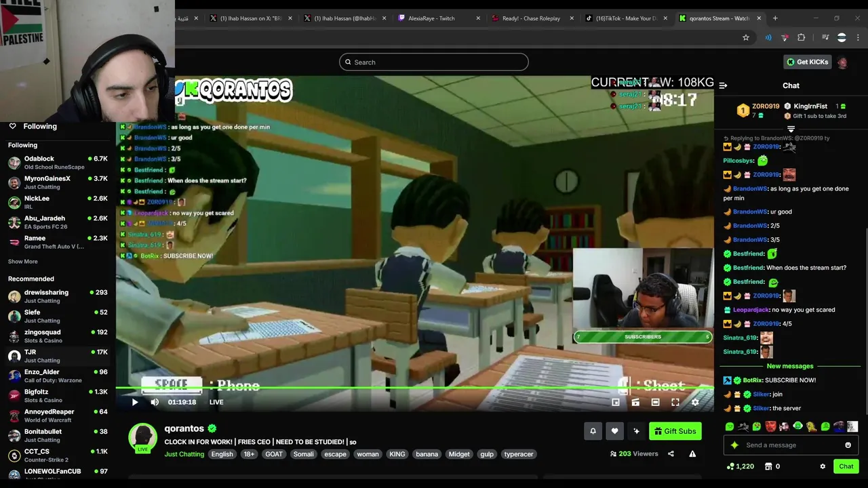The width and height of the screenshot is (868, 488).
Task: Click the LIVE indicator in player
Action: click(x=216, y=402)
